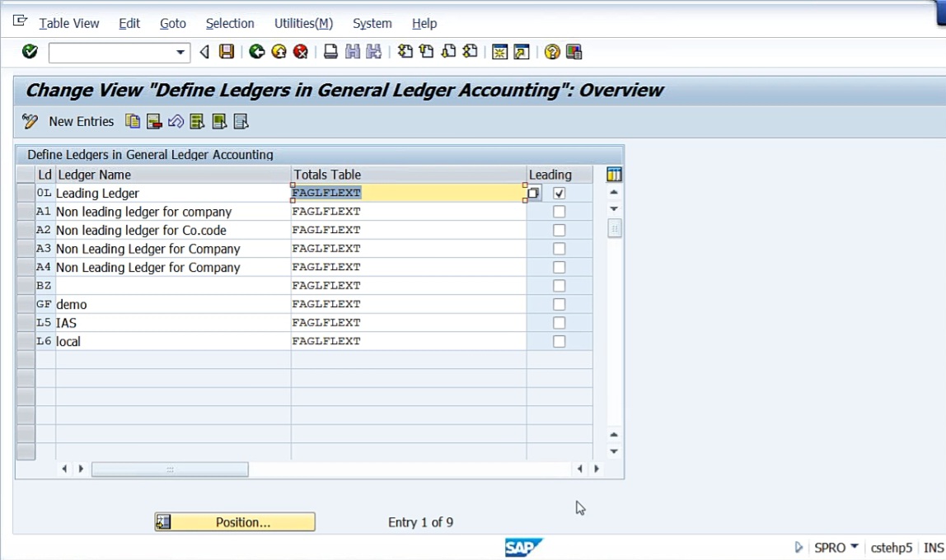
Task: Click the Select All icon
Action: tap(197, 121)
